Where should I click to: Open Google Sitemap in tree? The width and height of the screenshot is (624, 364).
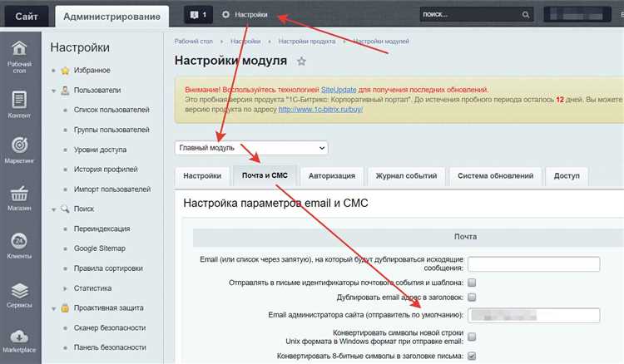(100, 248)
